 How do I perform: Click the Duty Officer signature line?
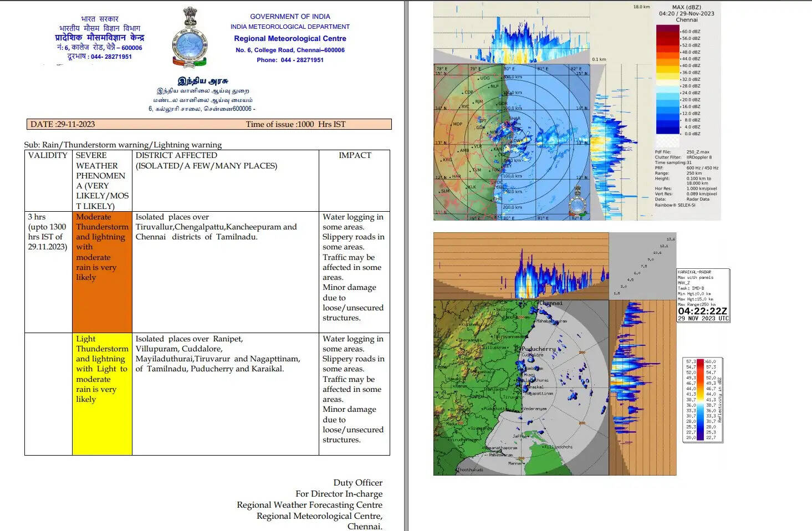[x=358, y=483]
